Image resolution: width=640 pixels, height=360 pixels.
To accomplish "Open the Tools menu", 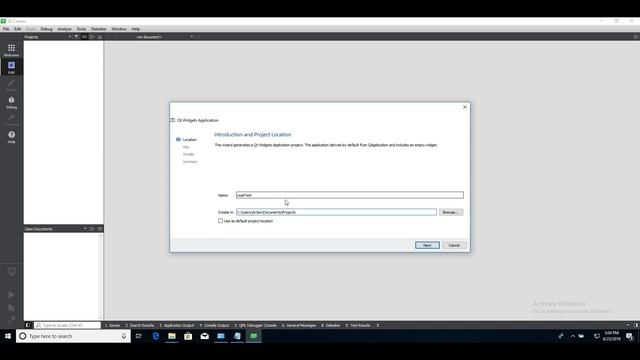I will point(81,29).
